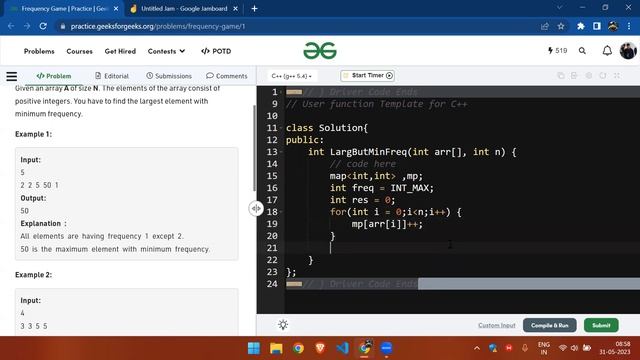The width and height of the screenshot is (640, 360).
Task: View the 519 streak points counter
Action: 558,51
